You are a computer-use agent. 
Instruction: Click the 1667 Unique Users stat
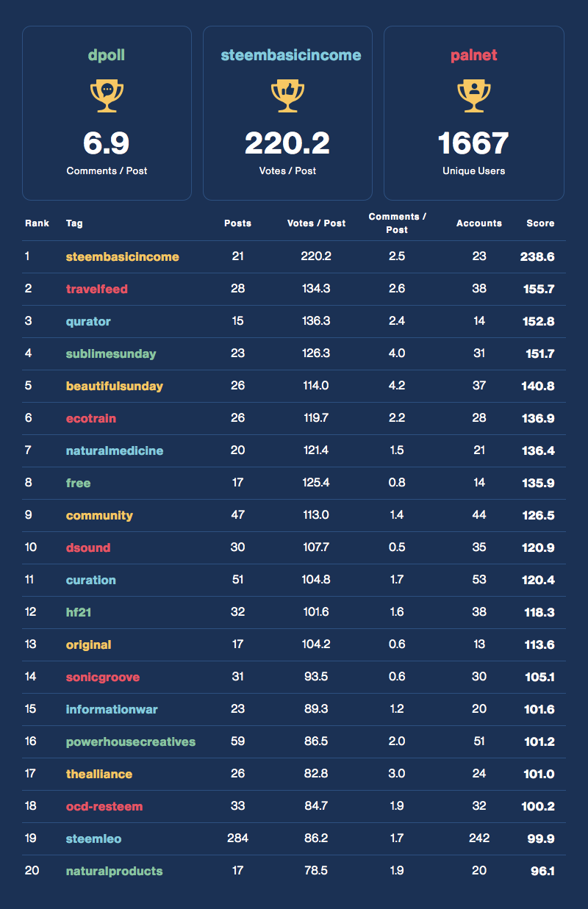point(473,143)
